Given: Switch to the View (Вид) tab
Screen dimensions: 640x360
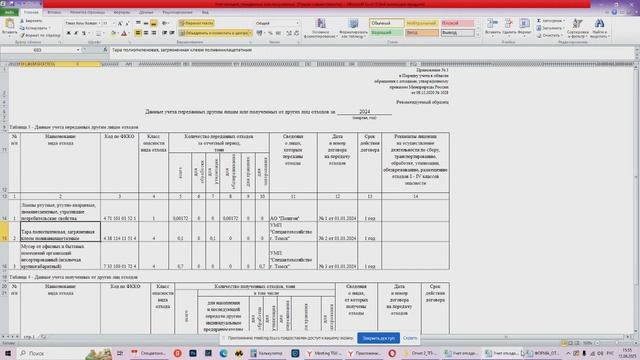Looking at the screenshot, I should point(205,12).
